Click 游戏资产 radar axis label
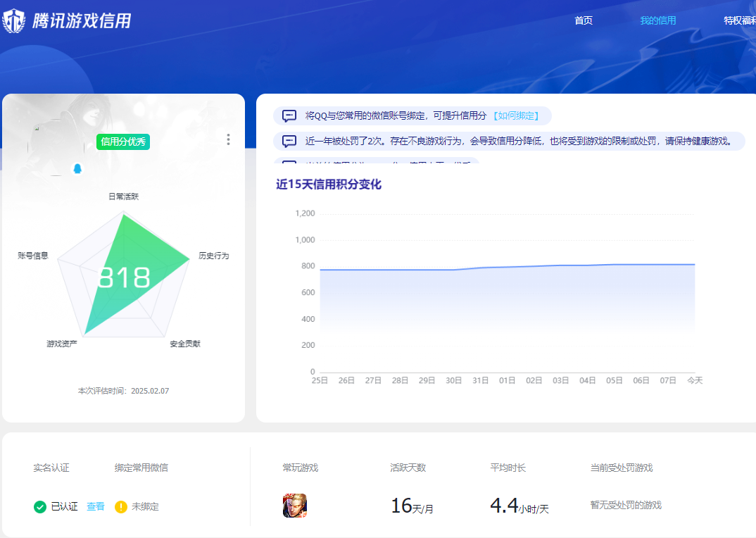 tap(62, 344)
